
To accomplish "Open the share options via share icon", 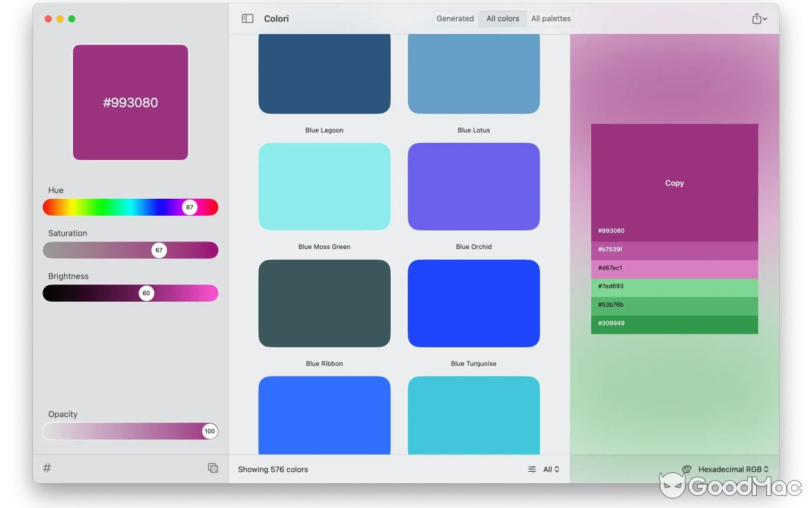I will tap(756, 18).
